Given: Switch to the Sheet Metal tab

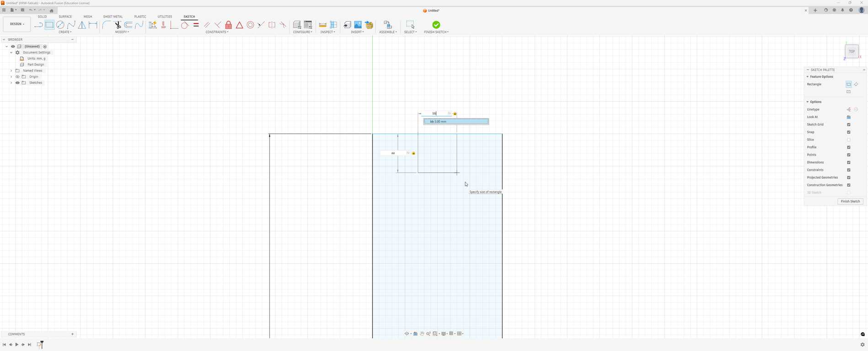Looking at the screenshot, I should pyautogui.click(x=113, y=16).
